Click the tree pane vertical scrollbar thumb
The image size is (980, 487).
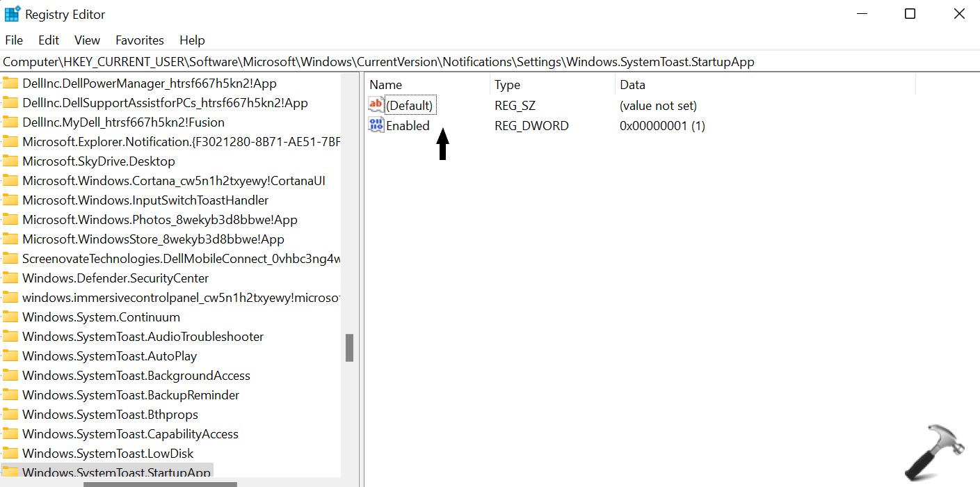pyautogui.click(x=349, y=348)
